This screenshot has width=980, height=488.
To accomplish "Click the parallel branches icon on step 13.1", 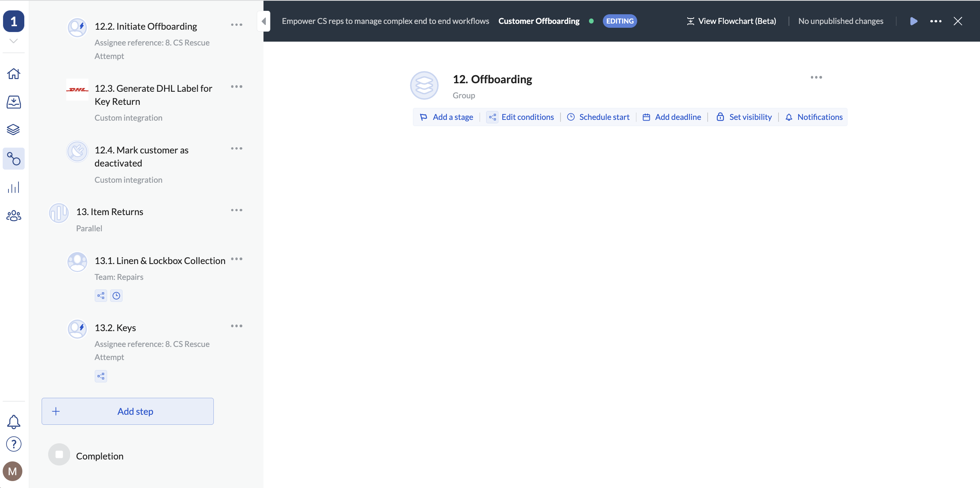I will [x=101, y=295].
